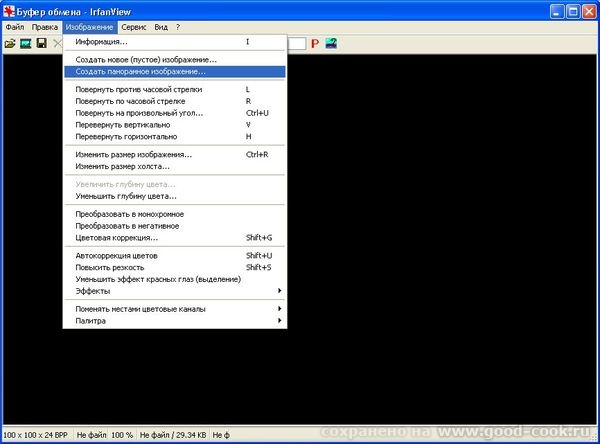Click the toolbar page number input field

[297, 44]
